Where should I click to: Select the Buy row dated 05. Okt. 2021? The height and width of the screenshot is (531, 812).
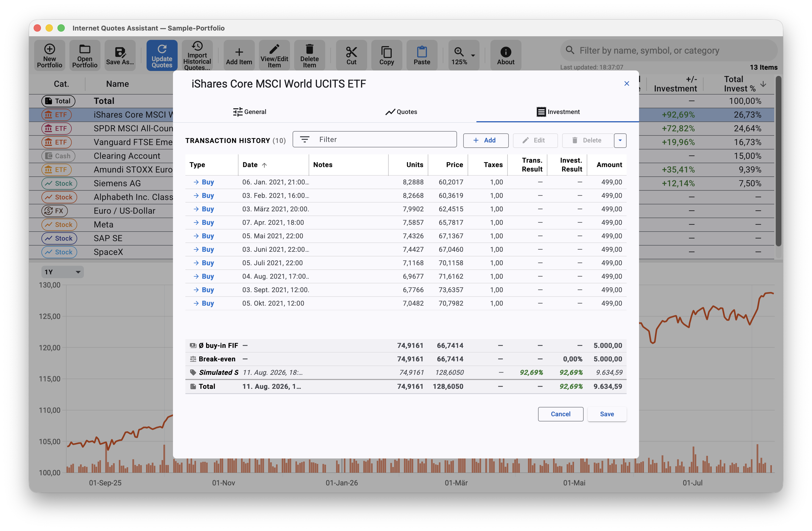coord(406,303)
